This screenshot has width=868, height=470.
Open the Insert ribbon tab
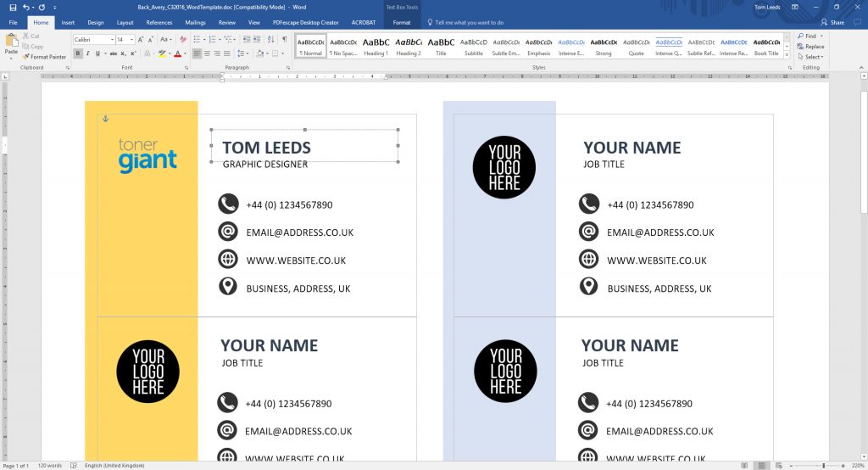[x=68, y=23]
